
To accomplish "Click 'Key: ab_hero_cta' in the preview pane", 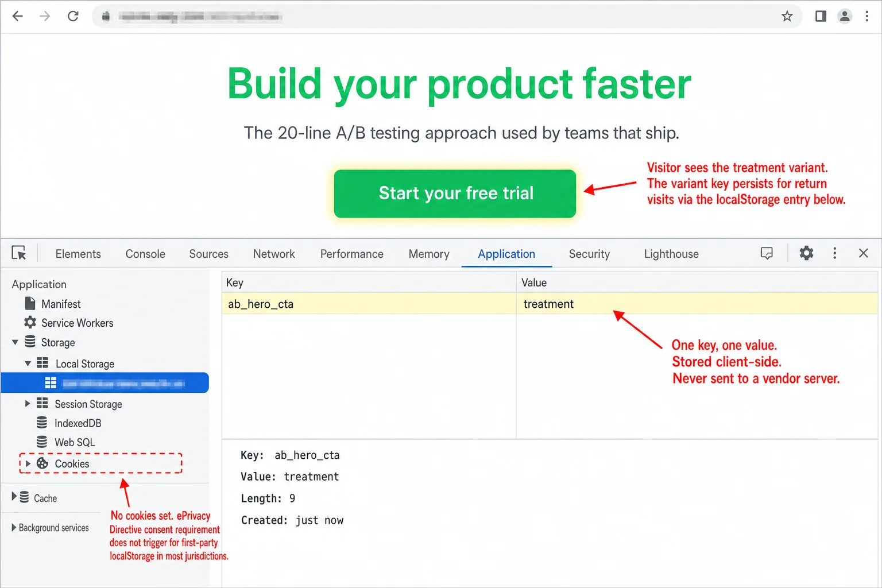I will [x=290, y=455].
